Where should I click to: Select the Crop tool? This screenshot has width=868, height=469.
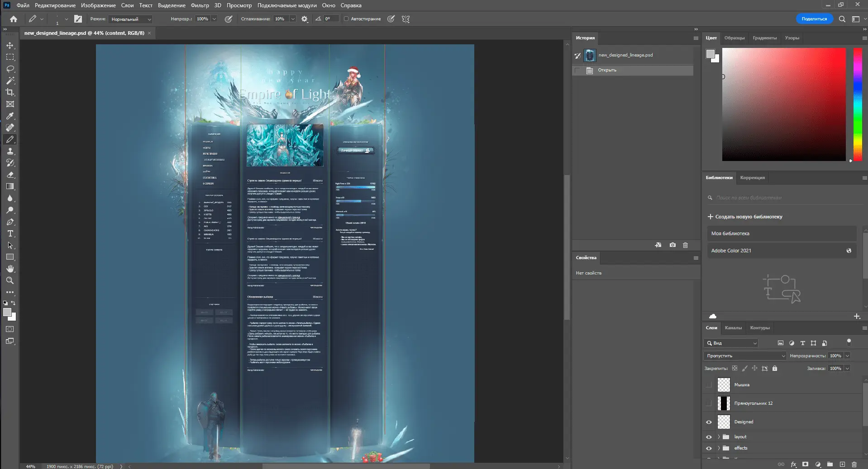pyautogui.click(x=10, y=92)
